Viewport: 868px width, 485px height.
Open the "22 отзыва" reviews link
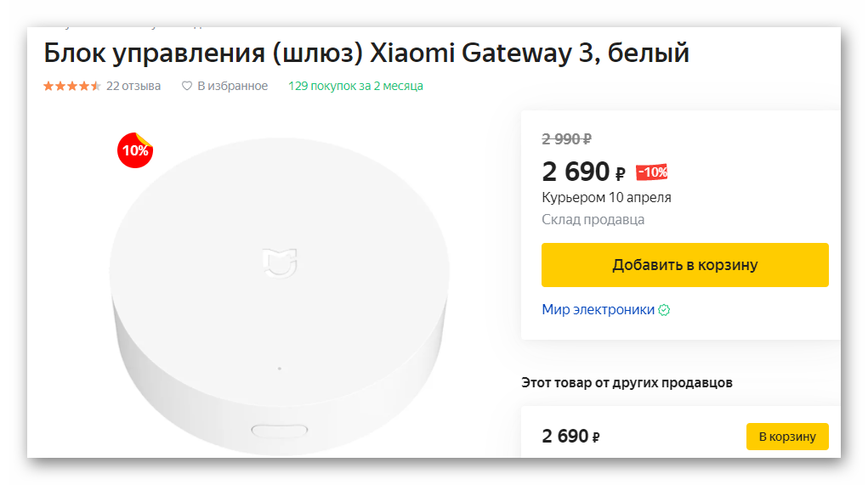click(133, 86)
